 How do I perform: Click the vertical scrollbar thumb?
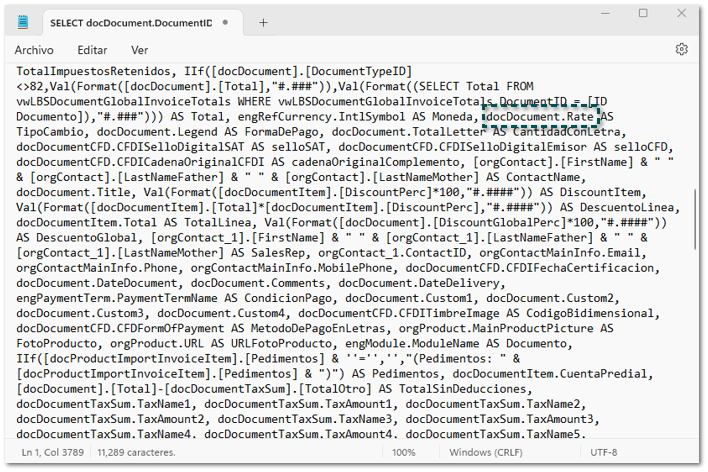694,220
